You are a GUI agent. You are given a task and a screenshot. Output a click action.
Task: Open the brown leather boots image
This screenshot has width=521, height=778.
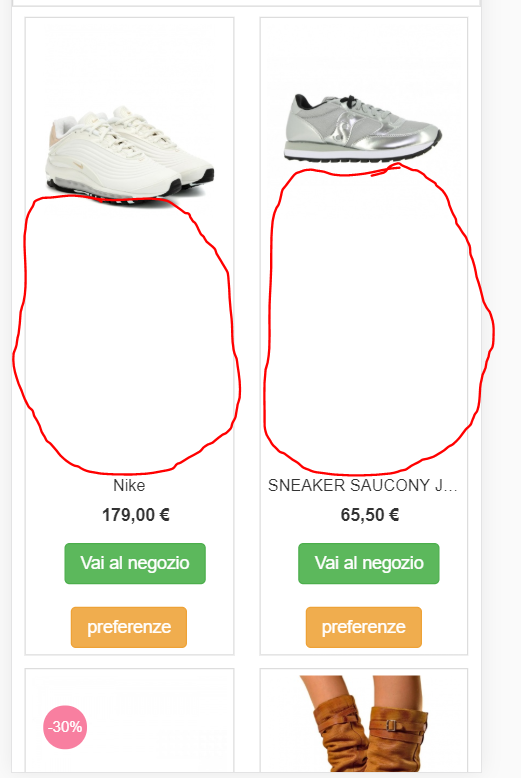click(365, 723)
